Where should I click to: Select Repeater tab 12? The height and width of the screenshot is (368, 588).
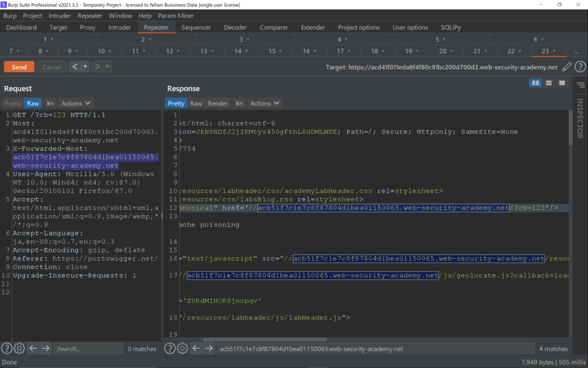172,51
